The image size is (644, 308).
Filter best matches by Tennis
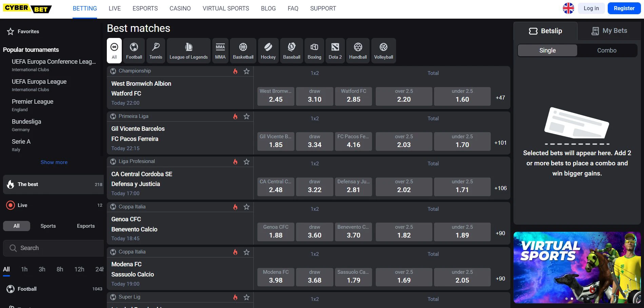click(x=156, y=50)
